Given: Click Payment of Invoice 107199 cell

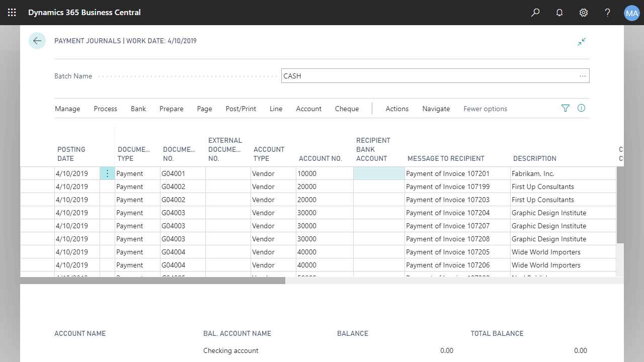Looking at the screenshot, I should click(457, 187).
